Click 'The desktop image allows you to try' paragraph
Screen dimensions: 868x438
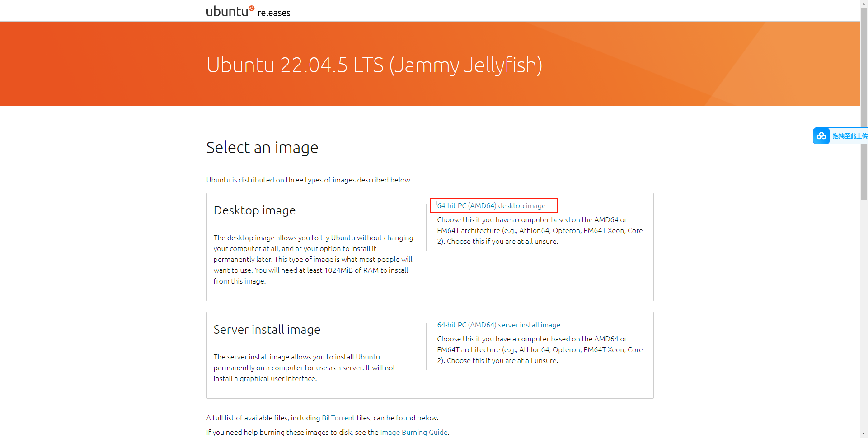313,259
